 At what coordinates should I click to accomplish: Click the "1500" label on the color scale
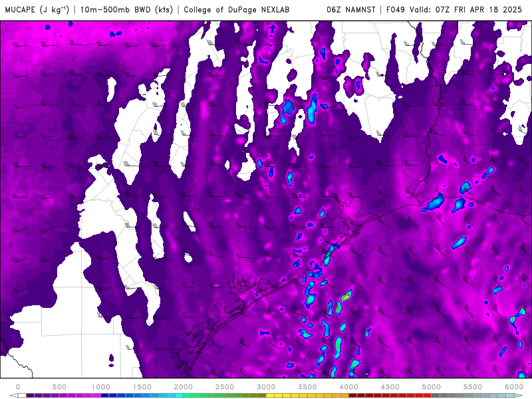142,387
